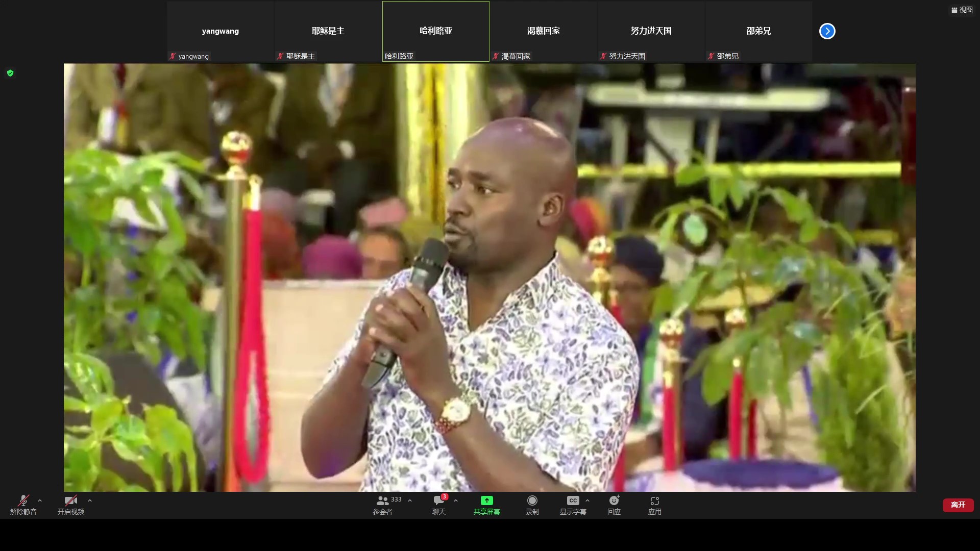Open the apps (应用) icon
Screen dimensions: 980x551
tap(654, 504)
